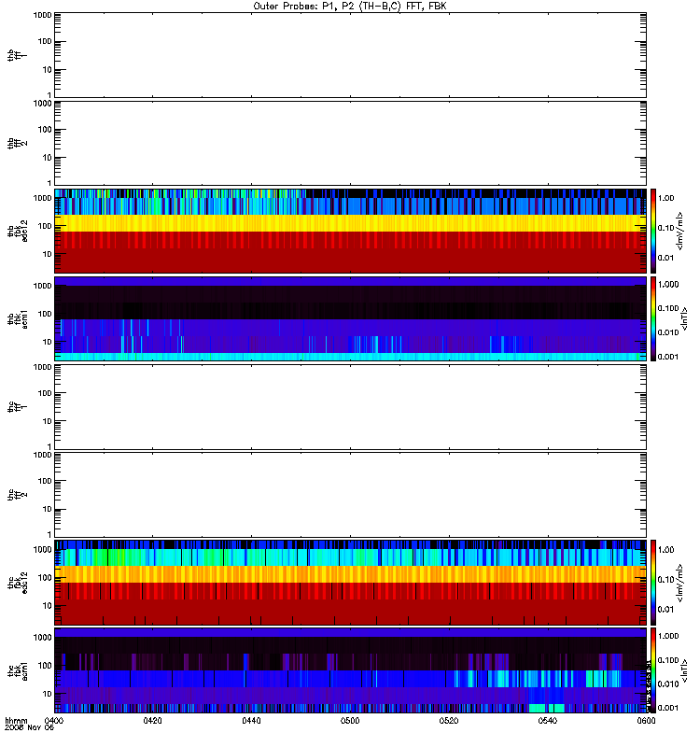700x747 pixels.
Task: Click the 0.10 tick on thc edc12 color bar
Action: tap(665, 579)
